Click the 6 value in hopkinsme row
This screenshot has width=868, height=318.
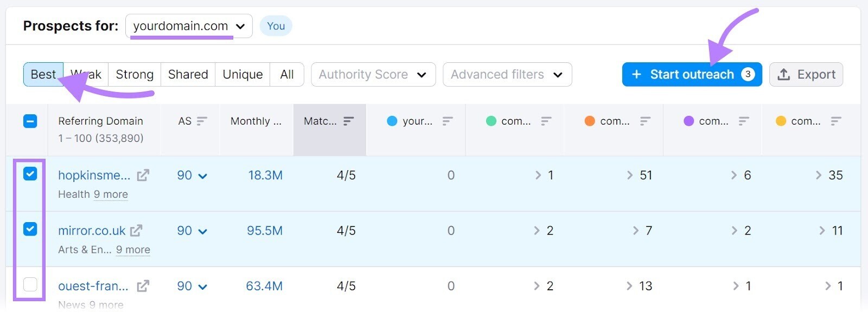coord(748,176)
